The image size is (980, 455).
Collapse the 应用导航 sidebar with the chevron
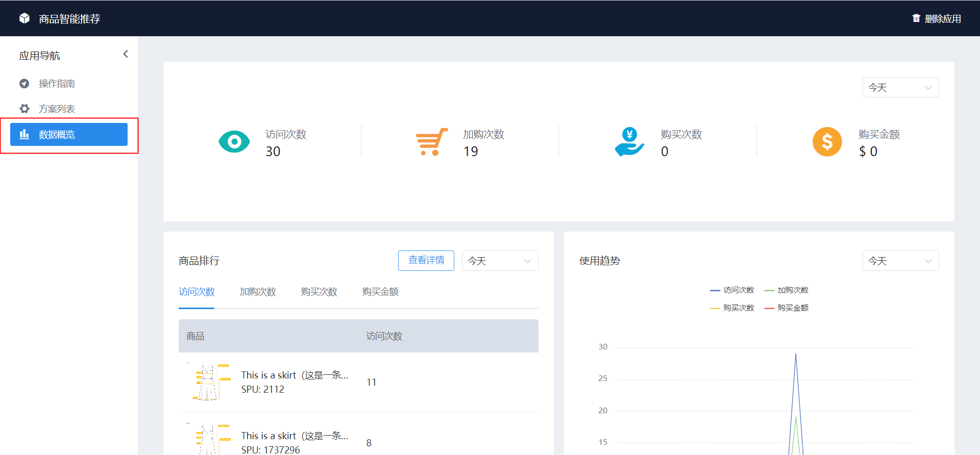[126, 54]
